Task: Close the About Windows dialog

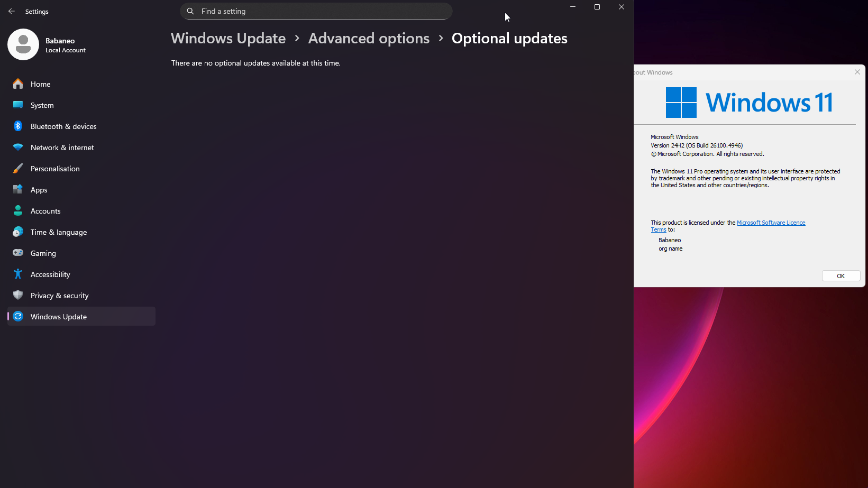Action: coord(857,72)
